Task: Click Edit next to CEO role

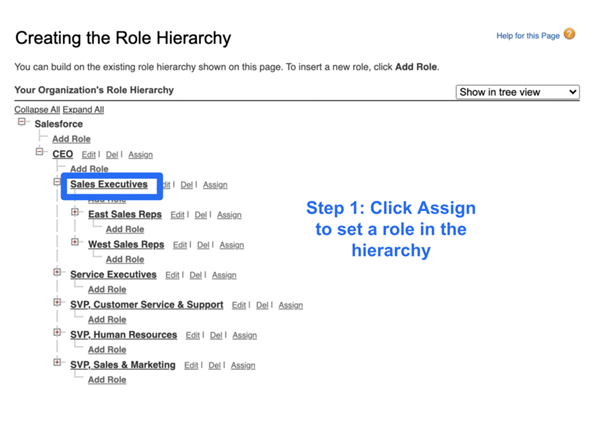Action: click(89, 155)
